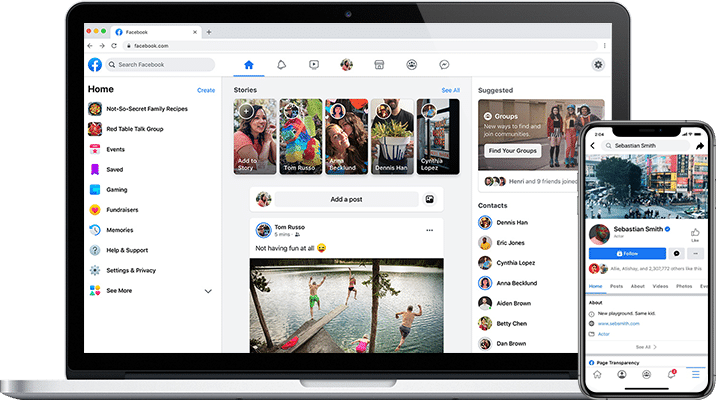This screenshot has height=400, width=716.
Task: Click the browser forward arrow
Action: click(x=102, y=46)
